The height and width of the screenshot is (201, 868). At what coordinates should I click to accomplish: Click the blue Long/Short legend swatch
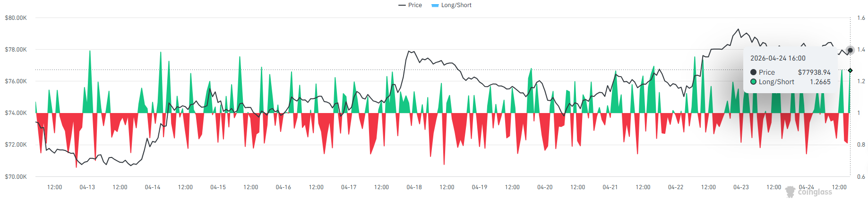point(435,6)
